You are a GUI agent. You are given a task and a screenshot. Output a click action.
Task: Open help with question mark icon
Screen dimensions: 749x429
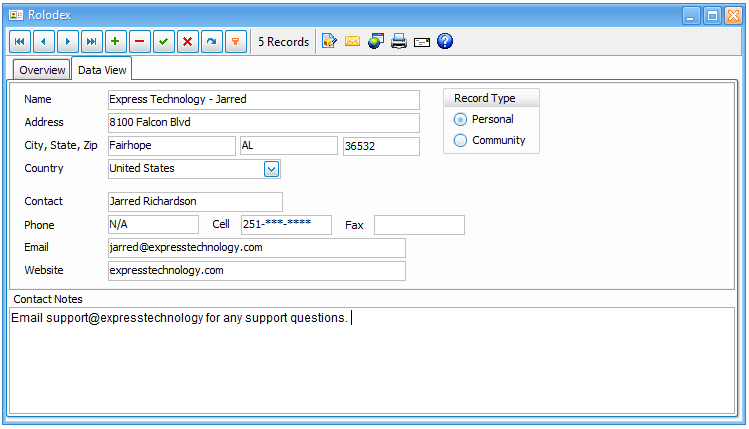445,42
